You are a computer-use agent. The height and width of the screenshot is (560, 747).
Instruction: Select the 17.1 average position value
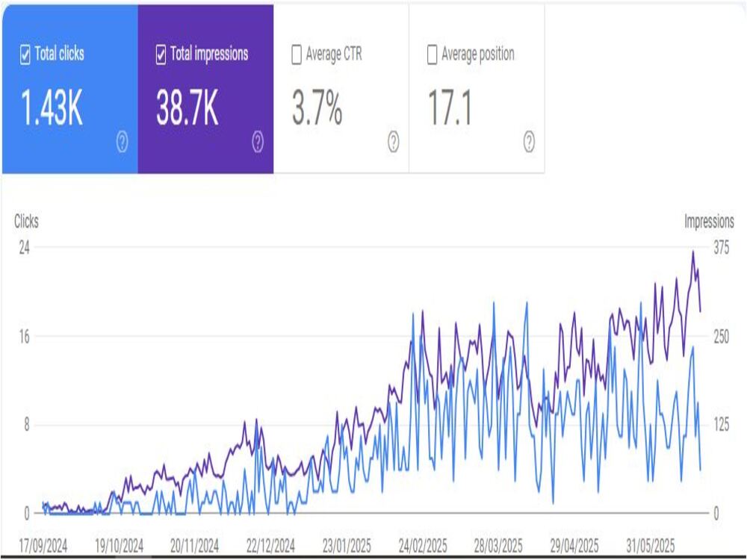450,108
